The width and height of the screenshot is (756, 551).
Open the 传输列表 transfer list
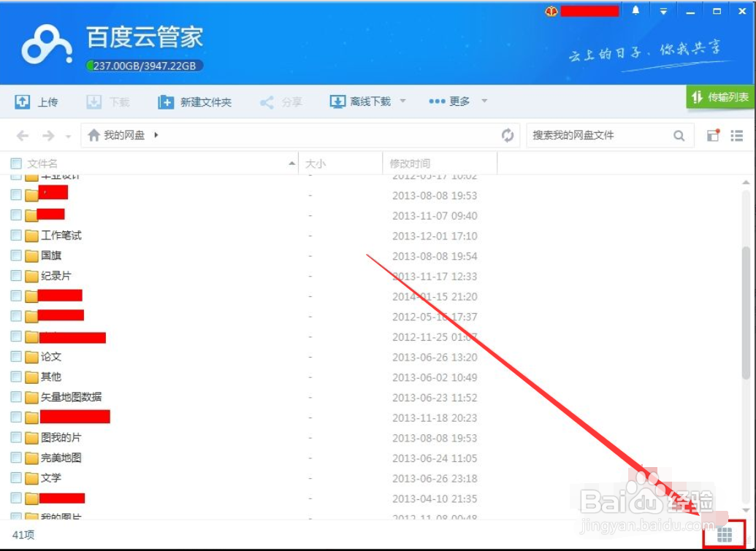click(720, 97)
